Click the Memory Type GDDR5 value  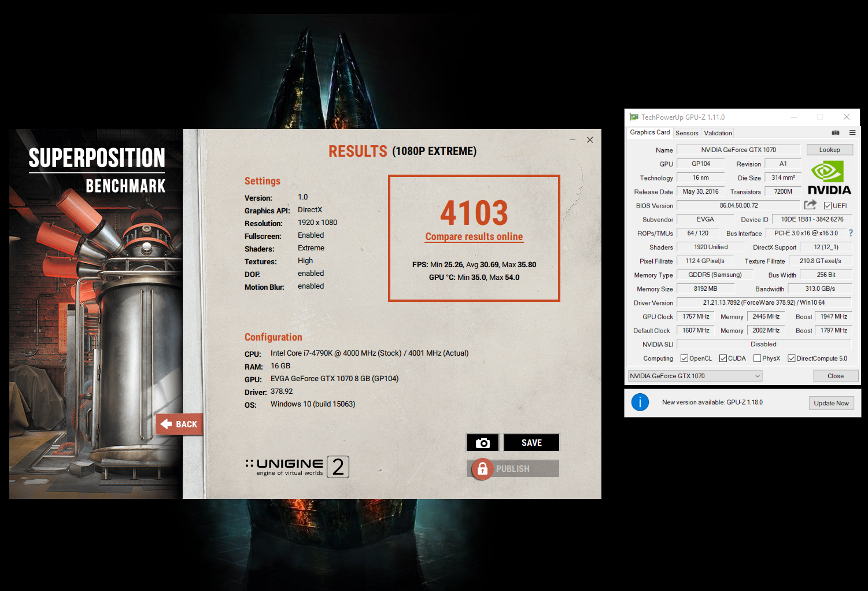(715, 275)
